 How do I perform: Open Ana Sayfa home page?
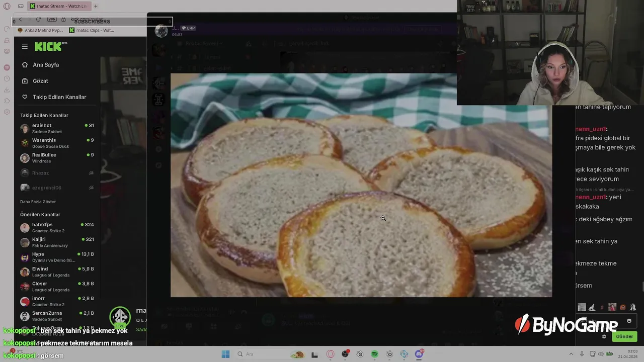click(46, 65)
